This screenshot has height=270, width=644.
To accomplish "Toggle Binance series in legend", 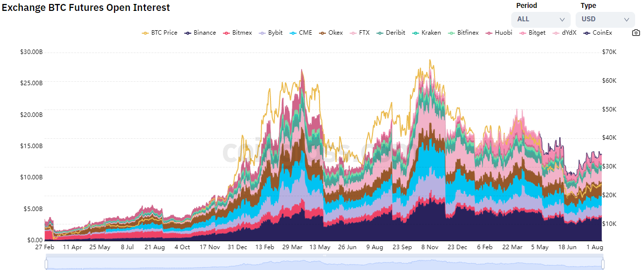I will tap(200, 33).
